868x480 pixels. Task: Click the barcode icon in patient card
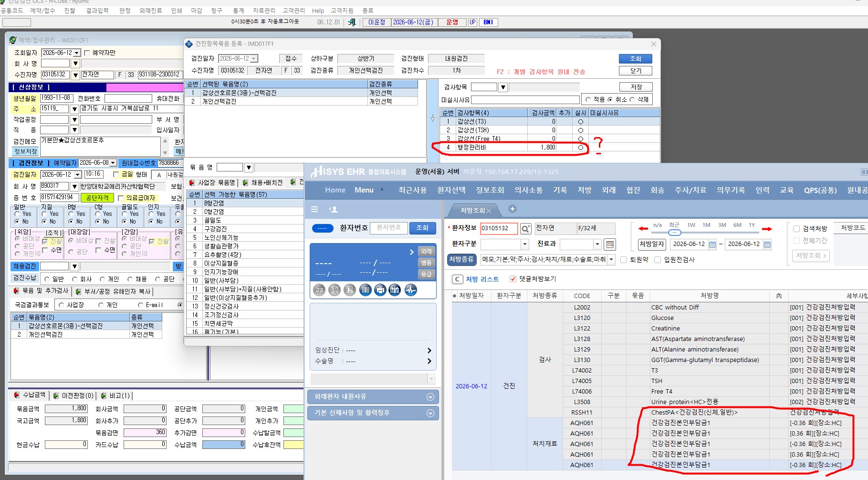[x=365, y=290]
